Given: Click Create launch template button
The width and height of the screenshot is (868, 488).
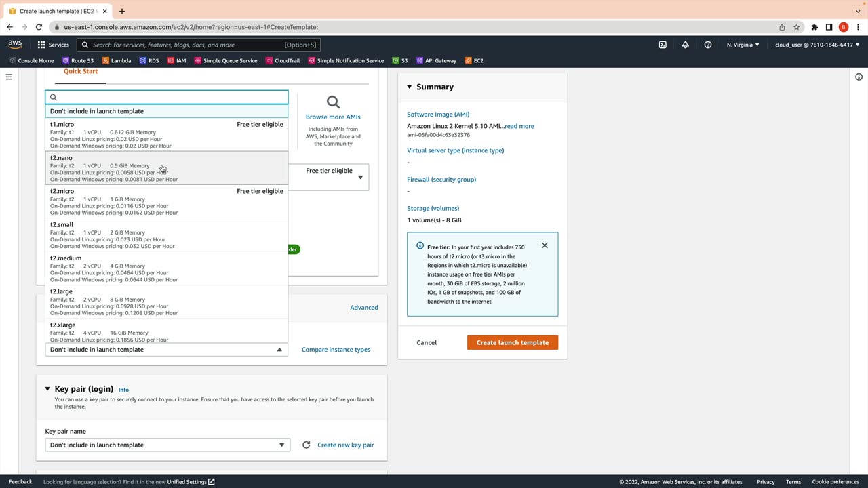Looking at the screenshot, I should [513, 342].
